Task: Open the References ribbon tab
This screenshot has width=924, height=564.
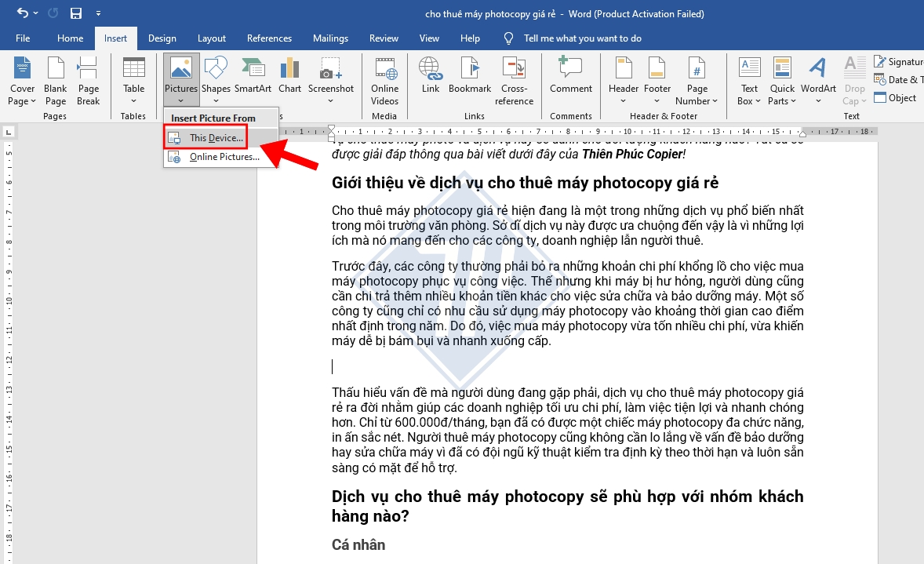Action: 270,38
